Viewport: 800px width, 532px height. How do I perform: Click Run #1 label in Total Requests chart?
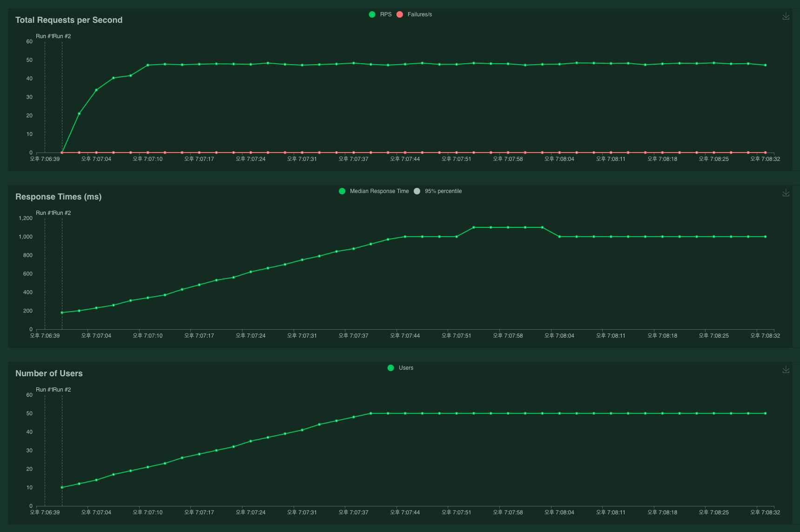(44, 36)
